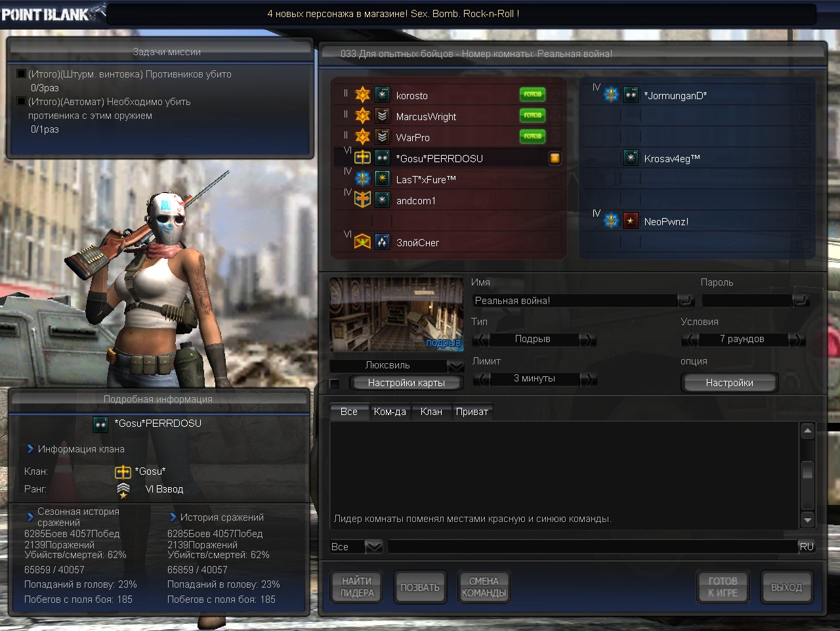Viewport: 840px width, 631px height.
Task: Select next game type after Подрыв
Action: (588, 339)
